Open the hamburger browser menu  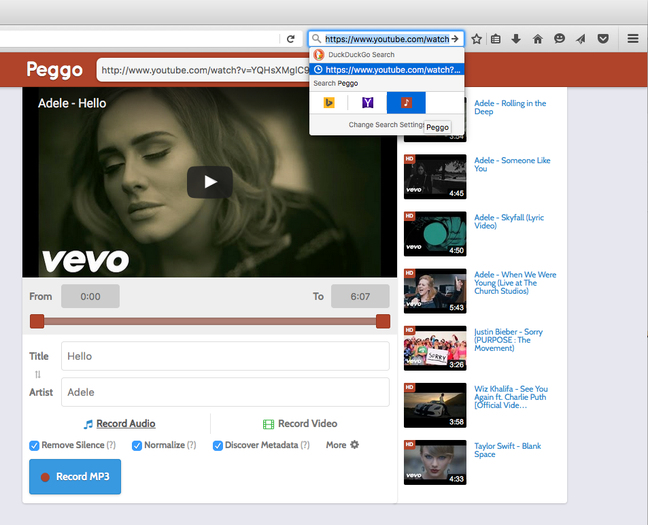tap(633, 39)
